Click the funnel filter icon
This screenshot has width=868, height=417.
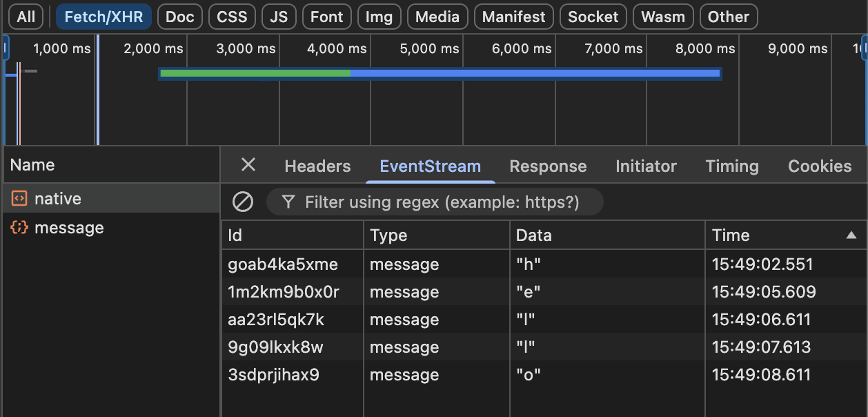pyautogui.click(x=289, y=202)
